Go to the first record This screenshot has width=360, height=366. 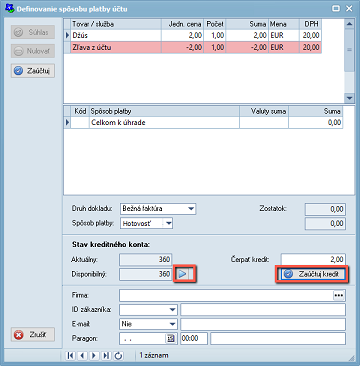pos(70,356)
